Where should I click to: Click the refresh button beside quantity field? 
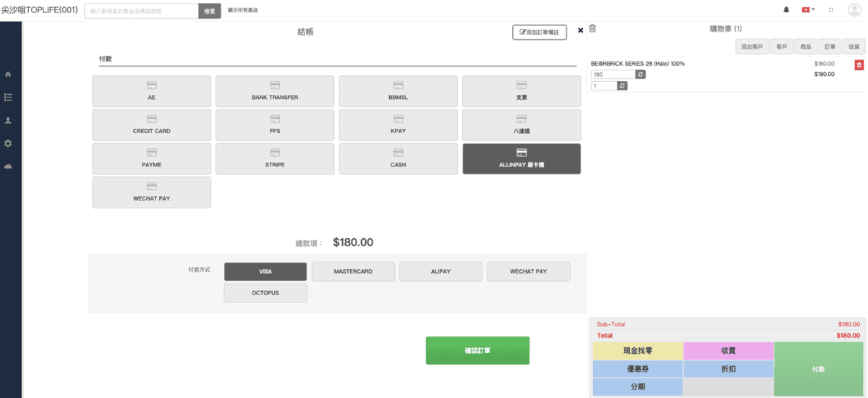click(x=622, y=85)
